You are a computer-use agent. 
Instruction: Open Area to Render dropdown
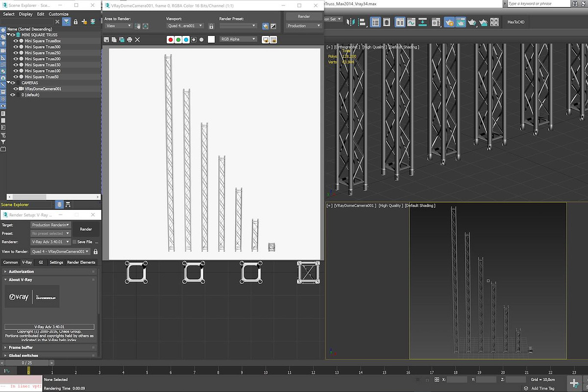118,25
